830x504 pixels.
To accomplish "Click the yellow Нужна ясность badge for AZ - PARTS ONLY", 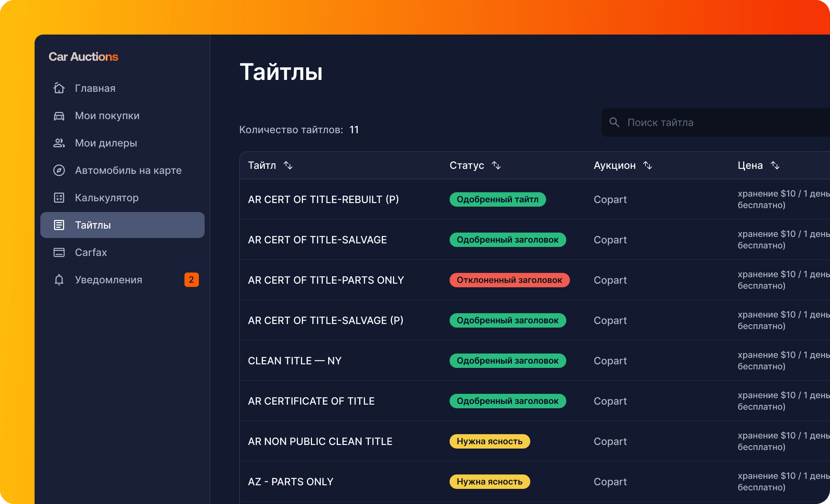I will [490, 482].
